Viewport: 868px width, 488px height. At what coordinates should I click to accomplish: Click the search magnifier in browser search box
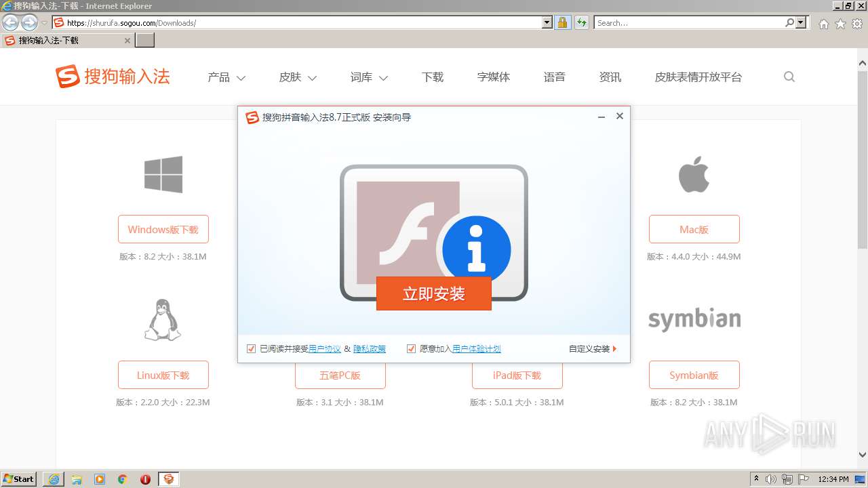(789, 23)
